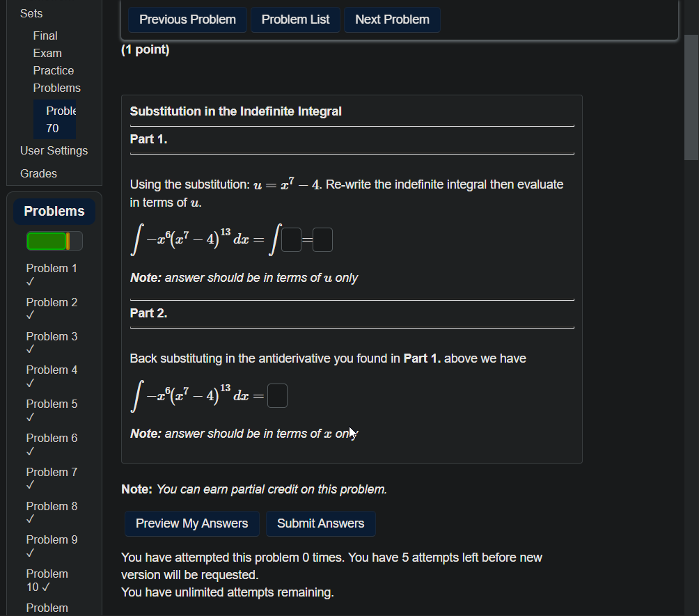Open Problem 4 link
Screen dimensions: 699x616
coord(52,376)
